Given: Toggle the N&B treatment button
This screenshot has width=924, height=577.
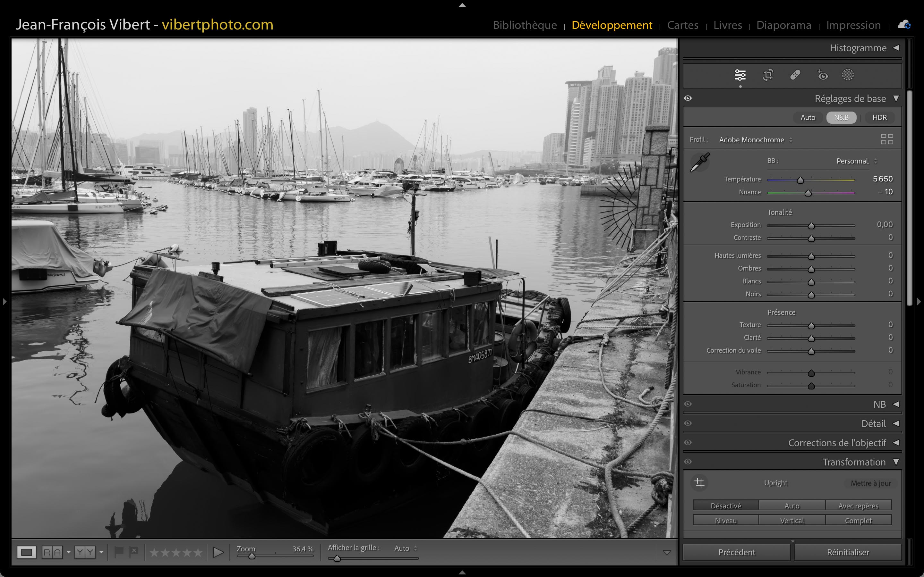Looking at the screenshot, I should (x=841, y=118).
